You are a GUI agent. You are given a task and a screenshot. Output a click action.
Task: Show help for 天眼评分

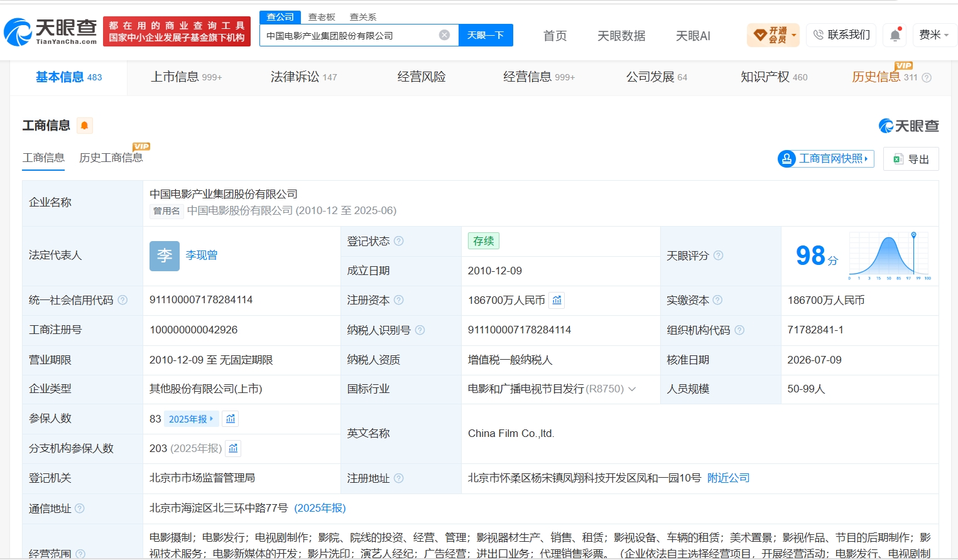(718, 256)
